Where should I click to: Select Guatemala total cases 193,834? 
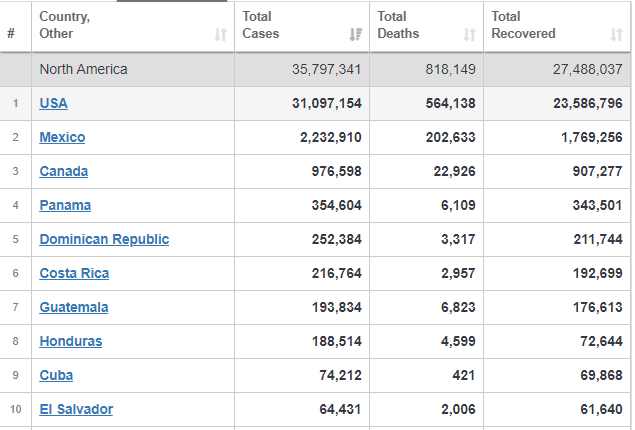point(337,307)
